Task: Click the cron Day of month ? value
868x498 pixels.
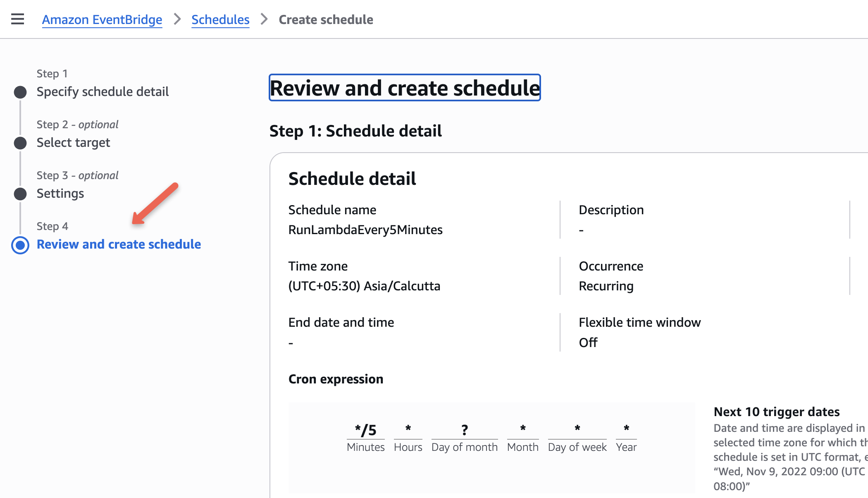Action: point(465,430)
